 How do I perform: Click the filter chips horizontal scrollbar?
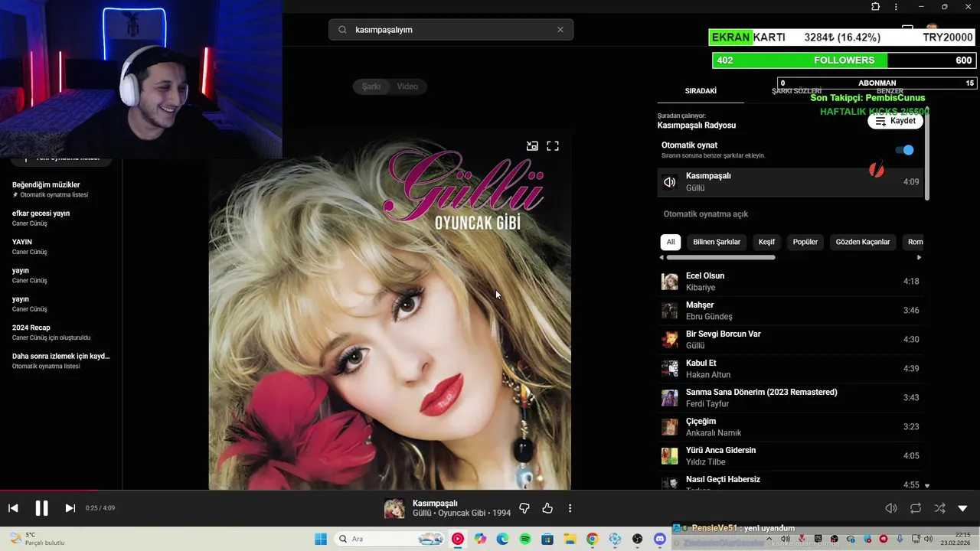721,257
